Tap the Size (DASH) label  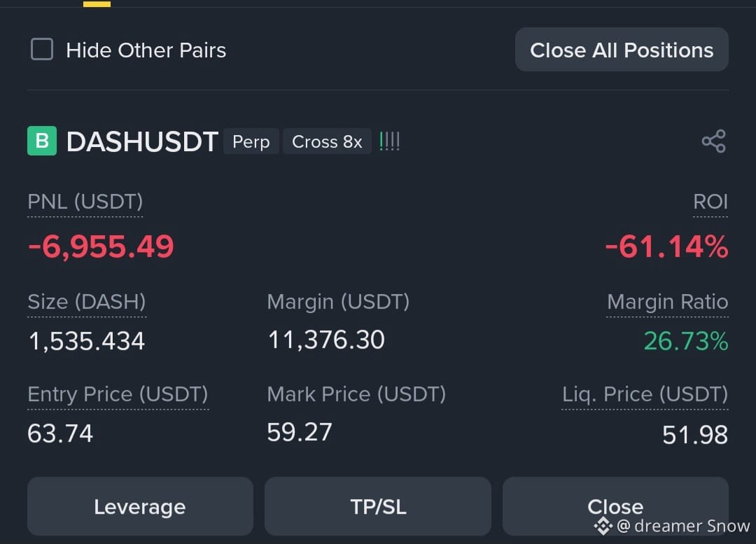(x=87, y=302)
